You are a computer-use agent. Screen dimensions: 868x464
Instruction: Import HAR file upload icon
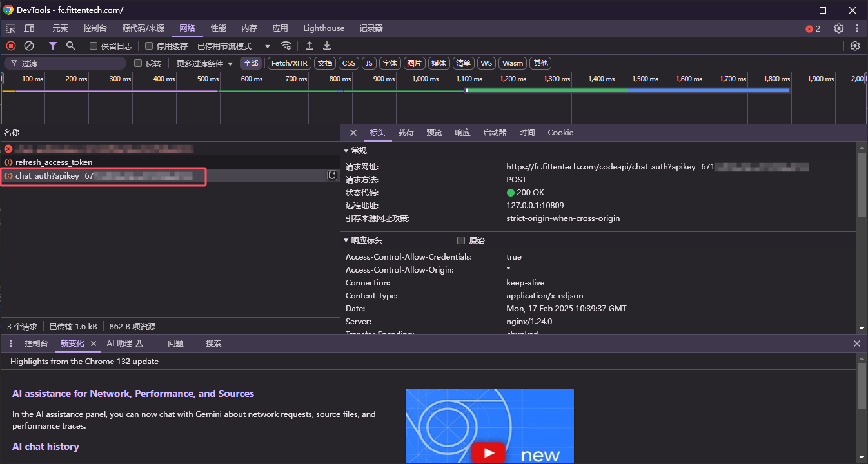(x=310, y=46)
